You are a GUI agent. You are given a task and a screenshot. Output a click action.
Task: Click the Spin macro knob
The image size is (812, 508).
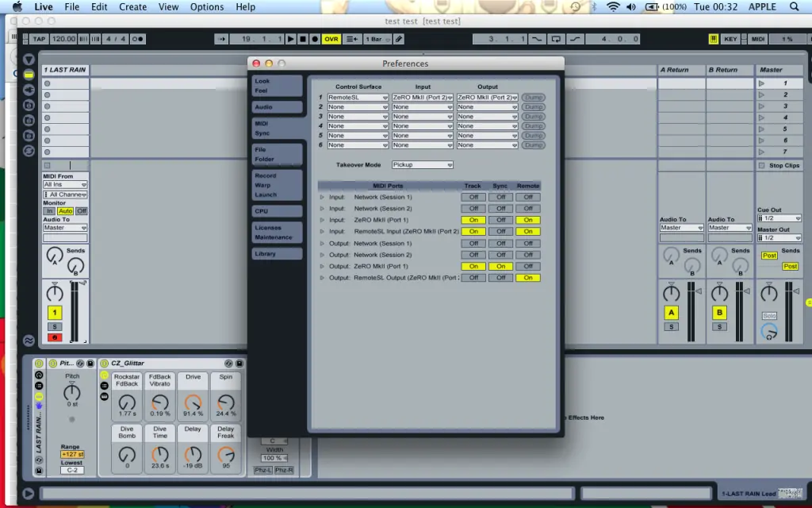point(225,402)
